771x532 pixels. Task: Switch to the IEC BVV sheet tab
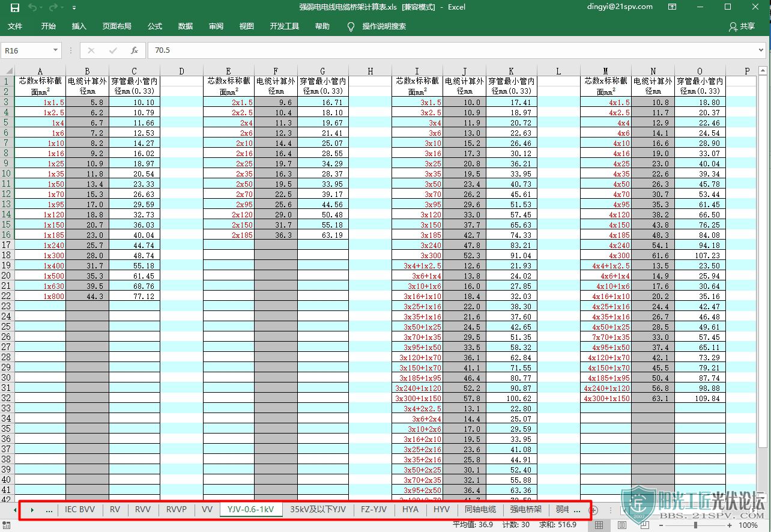(80, 509)
